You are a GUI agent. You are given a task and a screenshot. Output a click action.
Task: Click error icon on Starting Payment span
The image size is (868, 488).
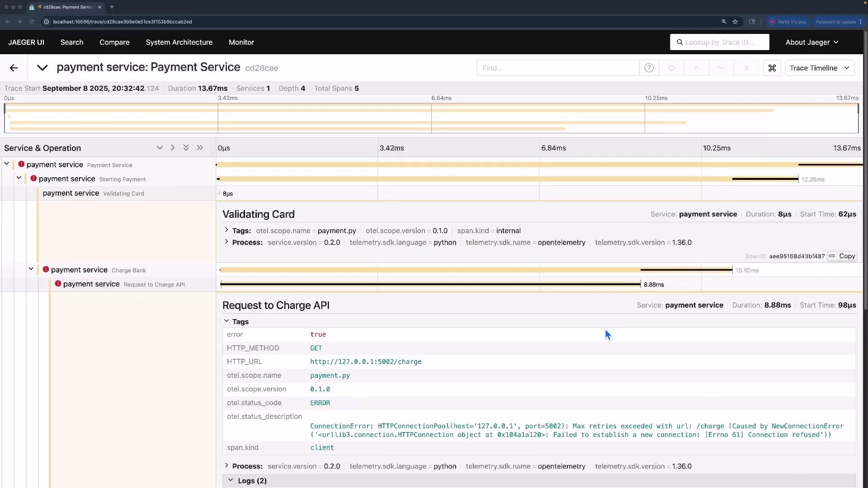(x=33, y=178)
